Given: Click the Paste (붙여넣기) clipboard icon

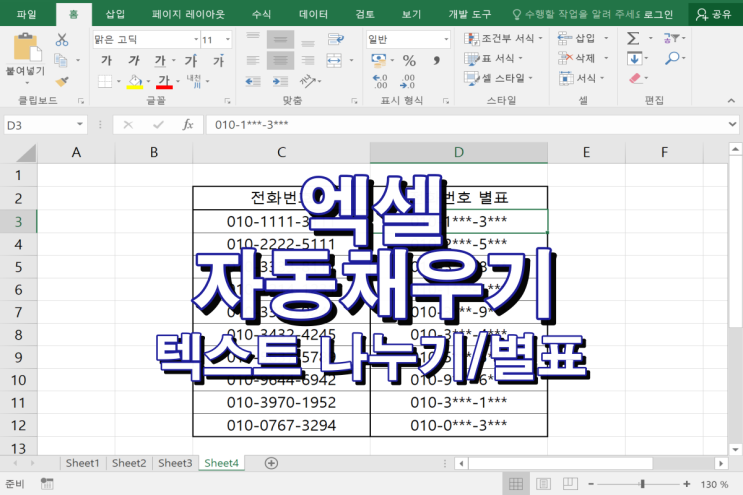Looking at the screenshot, I should coord(27,48).
